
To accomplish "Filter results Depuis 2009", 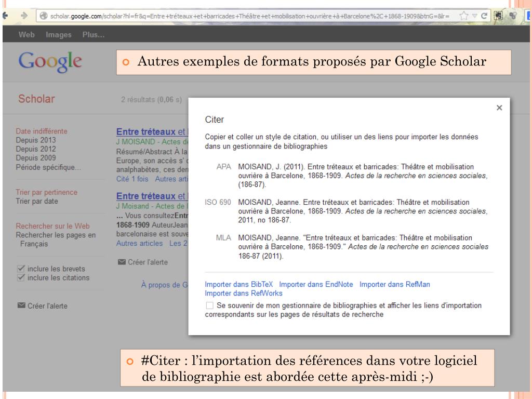I will pyautogui.click(x=36, y=158).
